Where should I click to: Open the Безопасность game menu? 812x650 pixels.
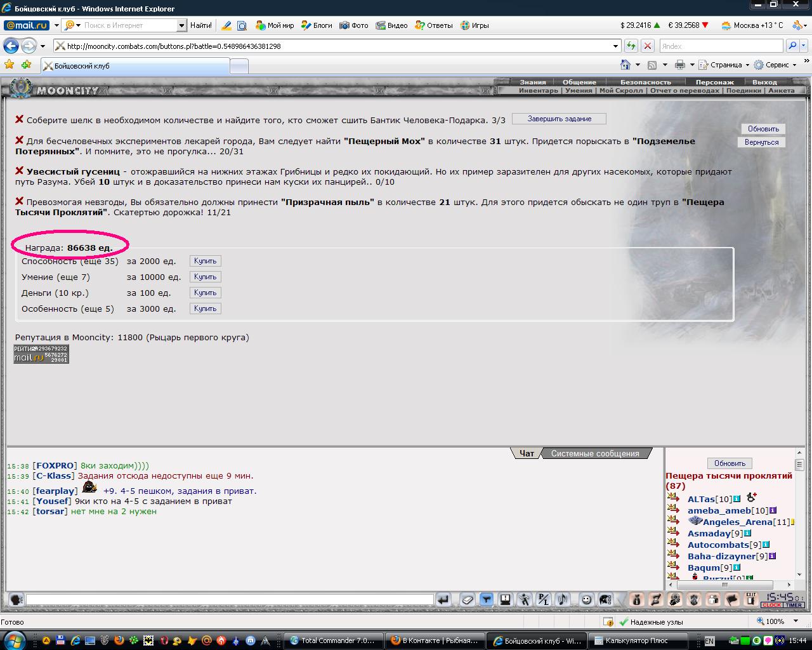pyautogui.click(x=645, y=82)
